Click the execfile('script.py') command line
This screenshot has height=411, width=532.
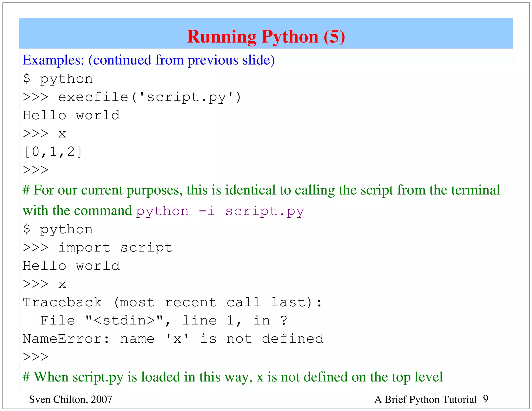[x=132, y=98]
